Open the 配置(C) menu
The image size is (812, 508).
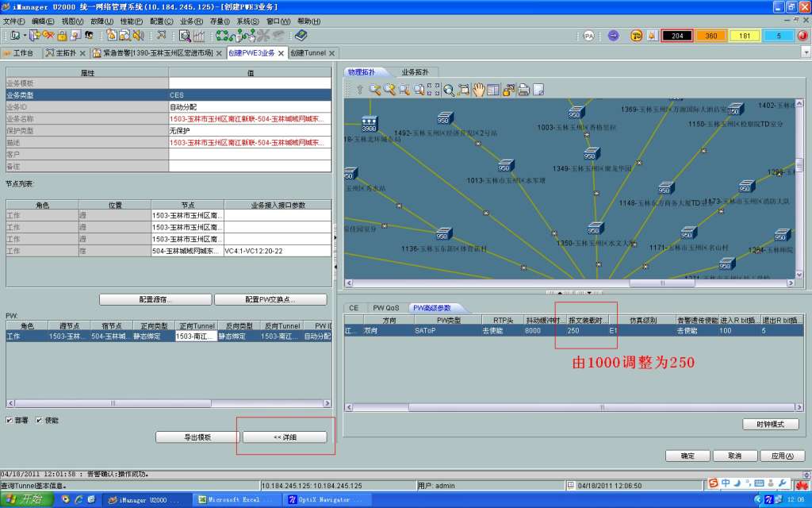coord(161,21)
